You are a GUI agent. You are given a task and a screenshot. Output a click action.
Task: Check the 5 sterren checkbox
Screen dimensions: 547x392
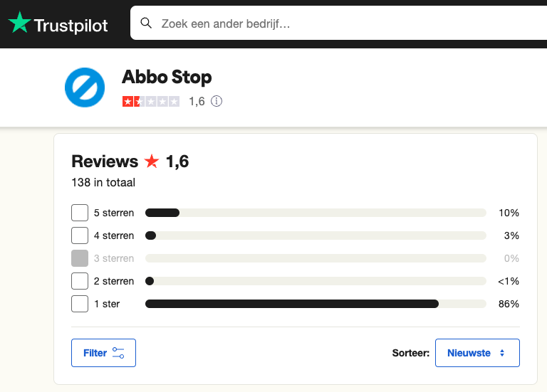click(80, 213)
